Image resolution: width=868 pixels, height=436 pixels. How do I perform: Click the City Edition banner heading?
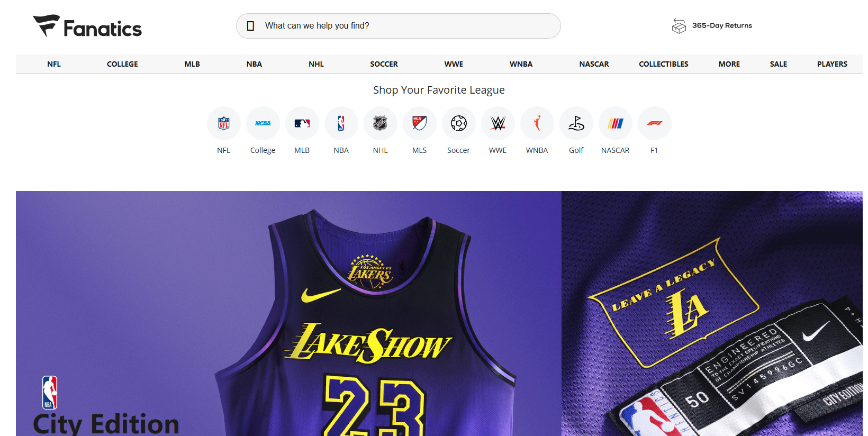pyautogui.click(x=106, y=424)
